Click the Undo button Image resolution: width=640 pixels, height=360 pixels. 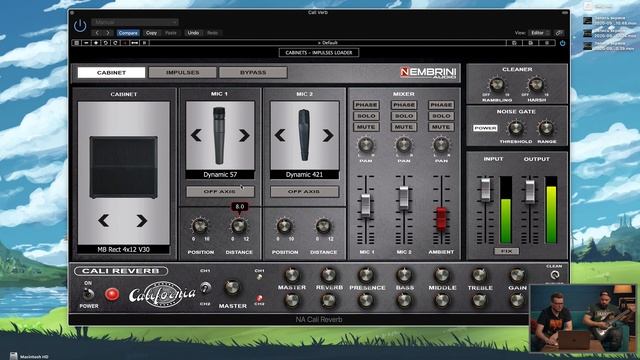pos(193,33)
